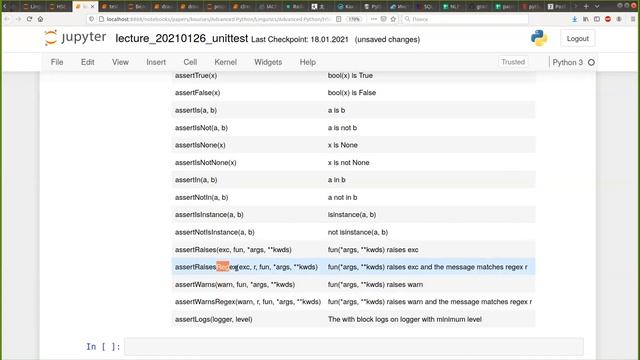Click the Python logo icon

539,38
